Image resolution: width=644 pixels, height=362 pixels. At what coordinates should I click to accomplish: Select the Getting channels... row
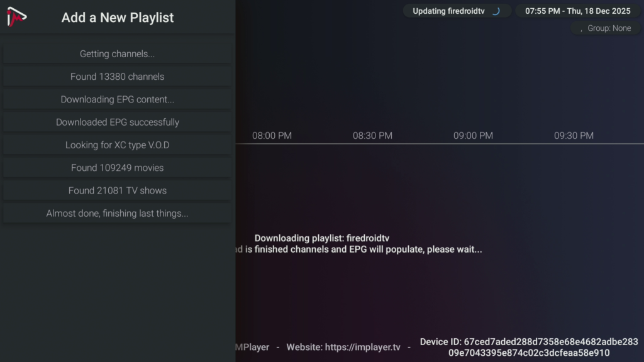[117, 54]
